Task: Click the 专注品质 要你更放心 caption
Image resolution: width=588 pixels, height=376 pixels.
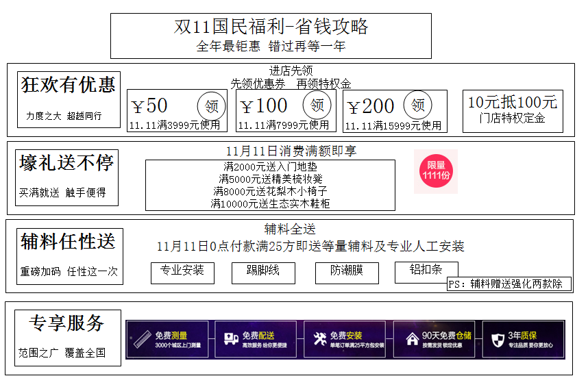Action: click(530, 345)
